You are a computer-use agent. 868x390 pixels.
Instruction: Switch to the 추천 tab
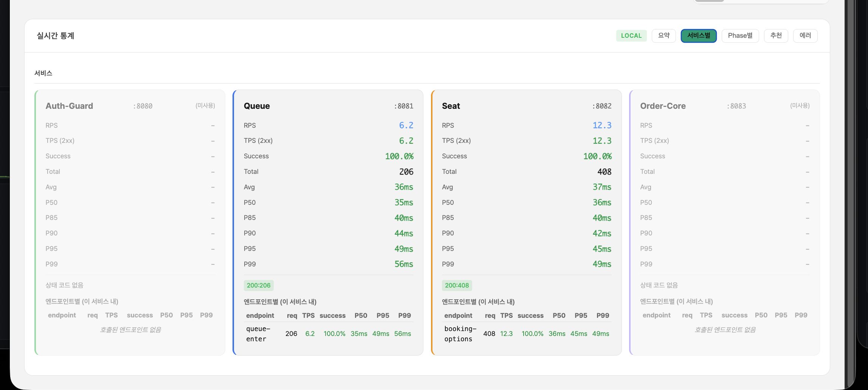point(776,36)
